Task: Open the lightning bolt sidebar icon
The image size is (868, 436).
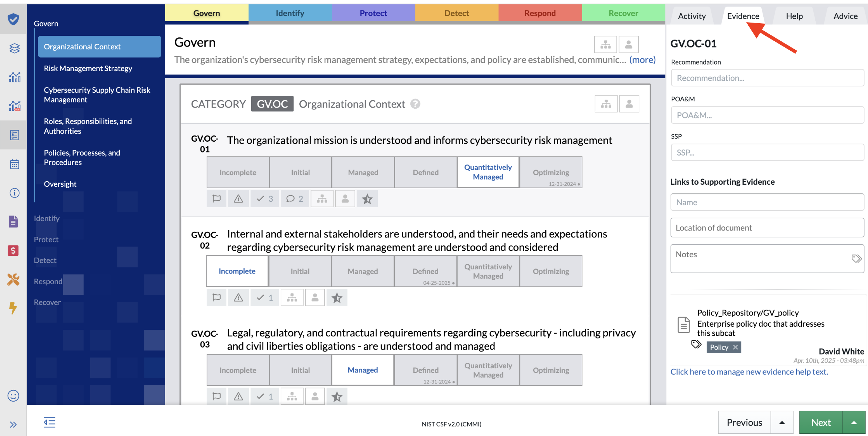Action: pos(13,308)
